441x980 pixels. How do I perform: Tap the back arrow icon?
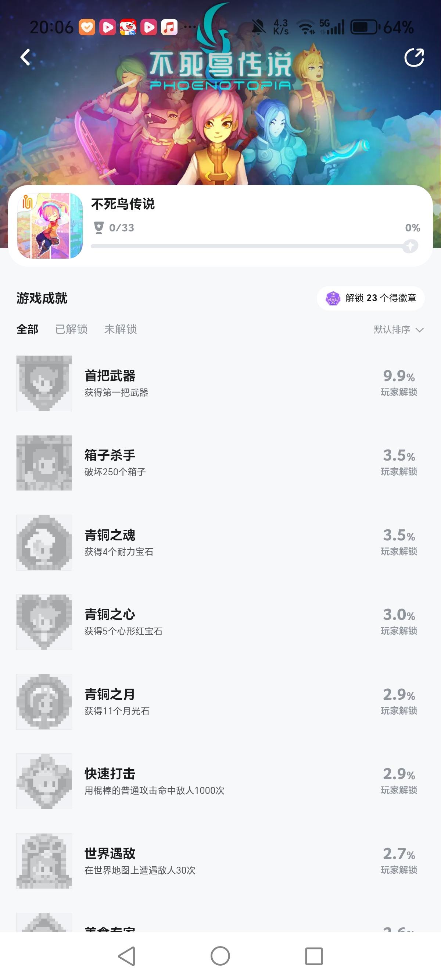click(x=25, y=57)
